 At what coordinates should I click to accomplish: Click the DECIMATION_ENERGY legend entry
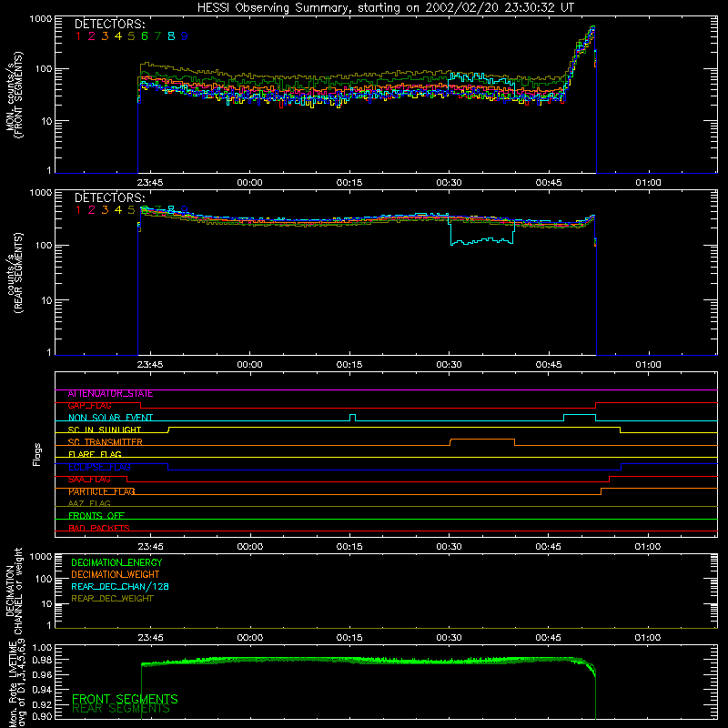tap(116, 562)
